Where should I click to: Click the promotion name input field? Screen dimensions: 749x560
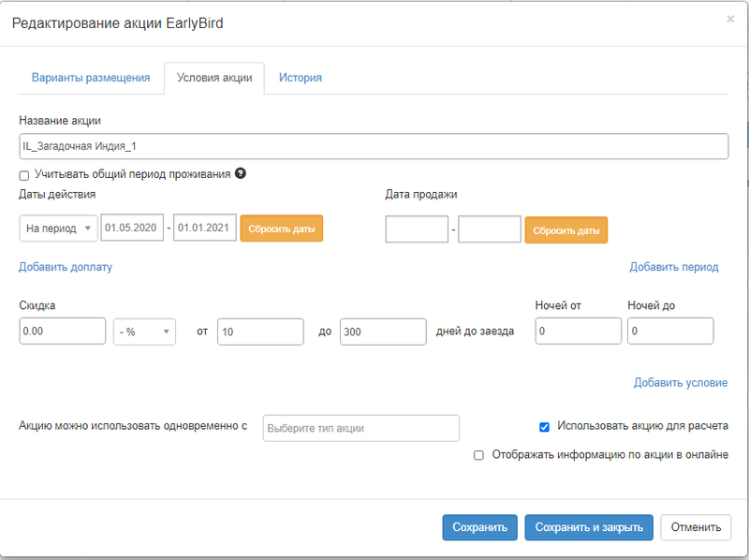point(374,146)
